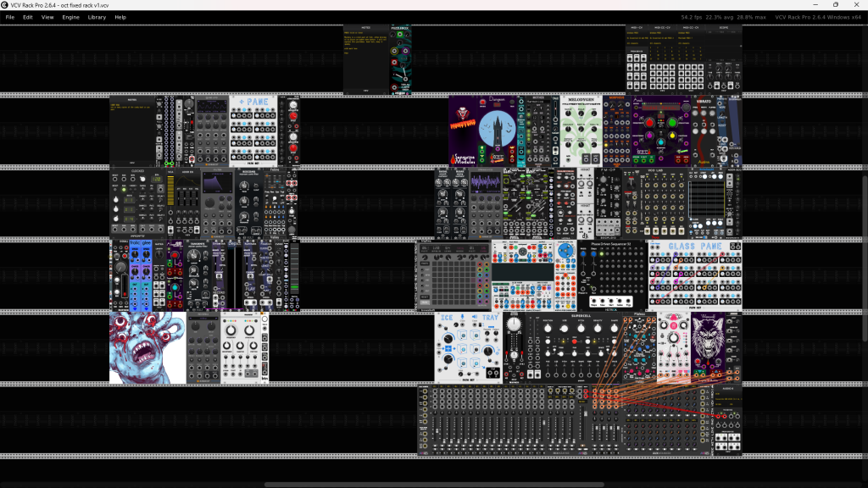Click the green knob on the purple five-color-knob module
The image size is (868, 488).
(x=672, y=122)
